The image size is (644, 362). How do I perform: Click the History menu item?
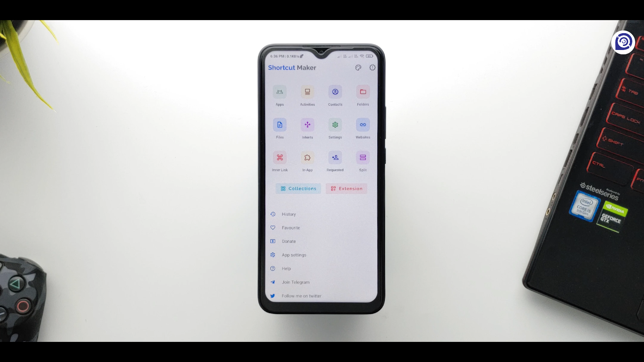288,214
